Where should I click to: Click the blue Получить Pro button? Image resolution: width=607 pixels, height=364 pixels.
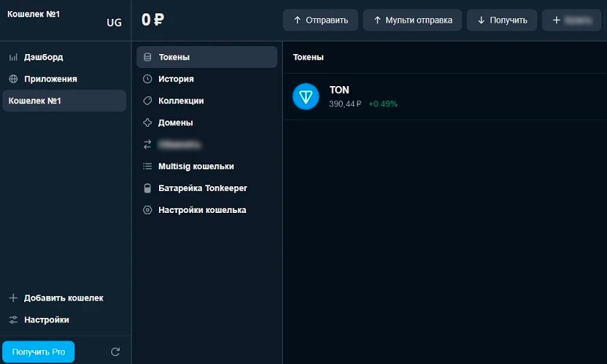[x=38, y=352]
